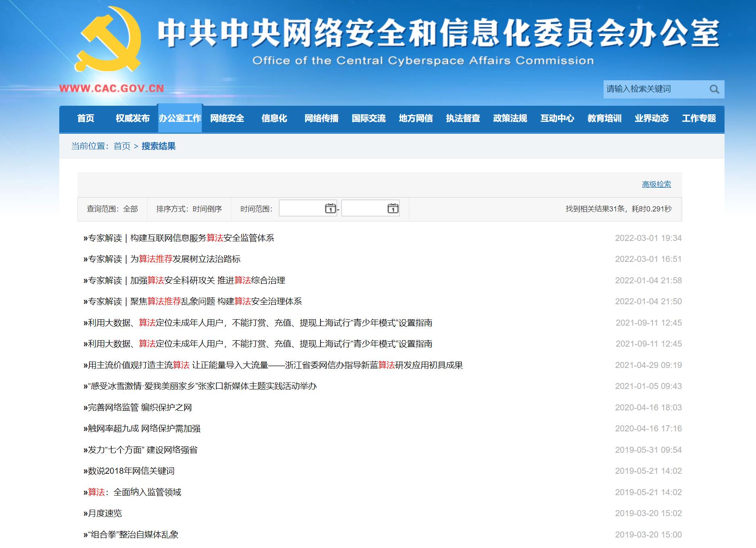This screenshot has height=548, width=756.
Task: Click the www.cac.gov.cn site address
Action: tap(112, 88)
